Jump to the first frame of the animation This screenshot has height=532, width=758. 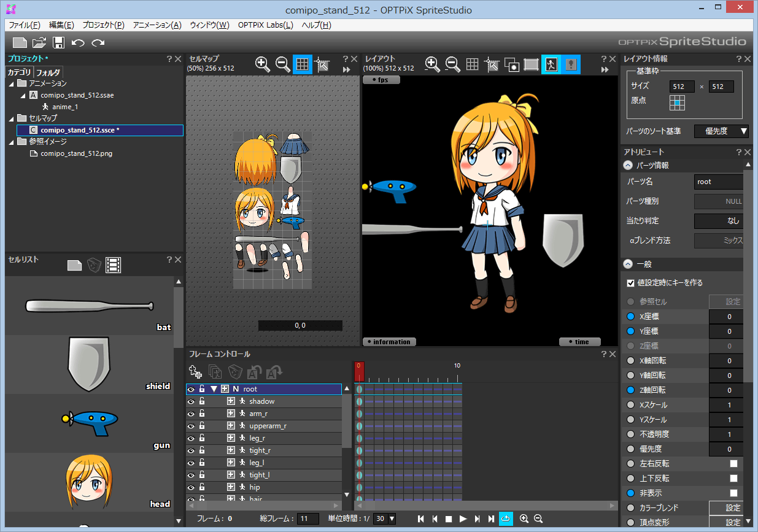point(420,519)
